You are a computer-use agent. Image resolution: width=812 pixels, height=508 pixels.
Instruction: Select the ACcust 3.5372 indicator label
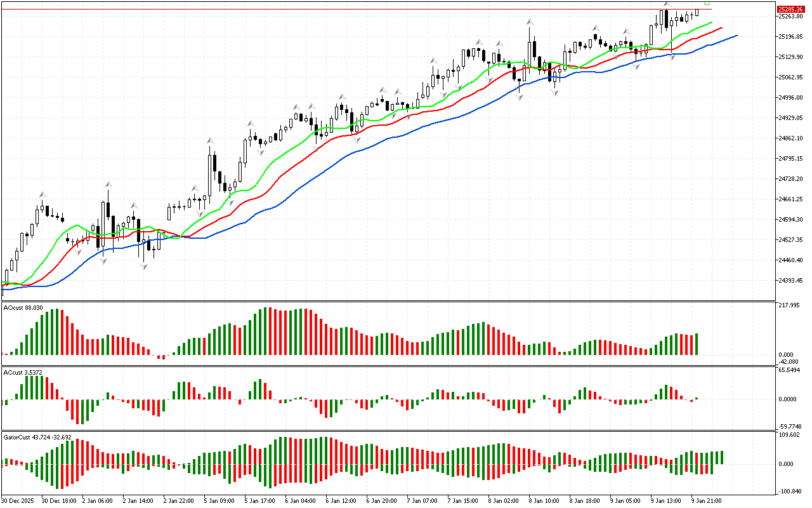point(23,372)
